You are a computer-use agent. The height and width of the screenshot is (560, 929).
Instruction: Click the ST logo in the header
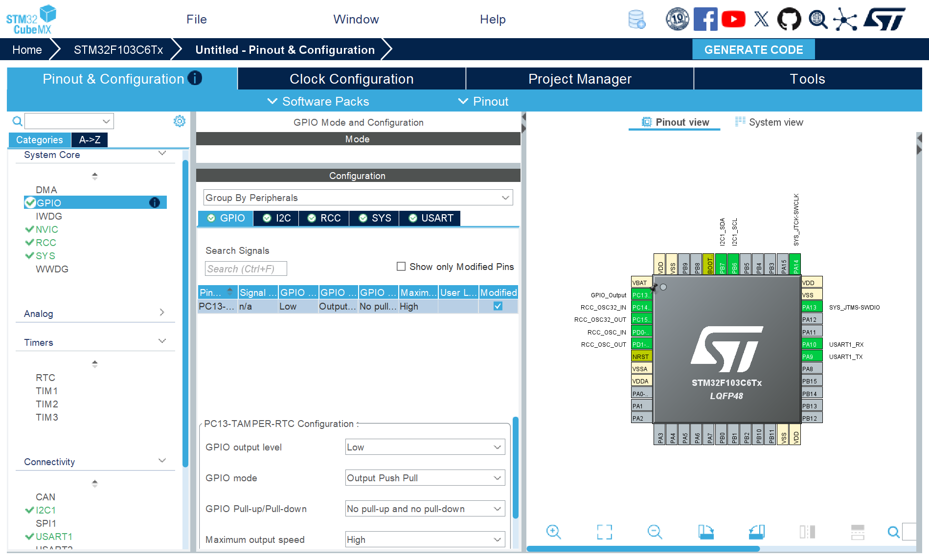click(x=884, y=20)
